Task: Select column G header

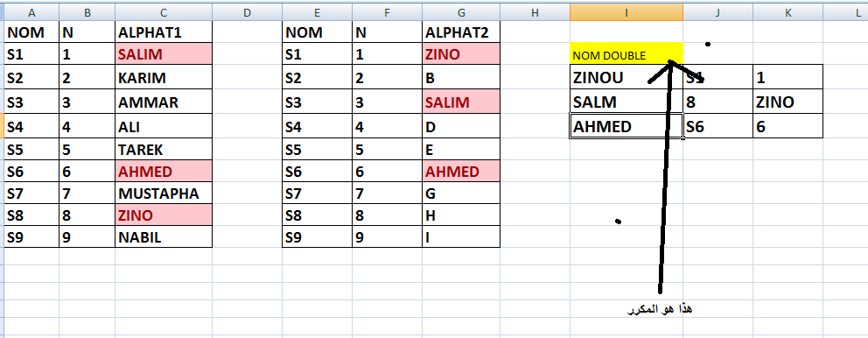Action: 461,13
